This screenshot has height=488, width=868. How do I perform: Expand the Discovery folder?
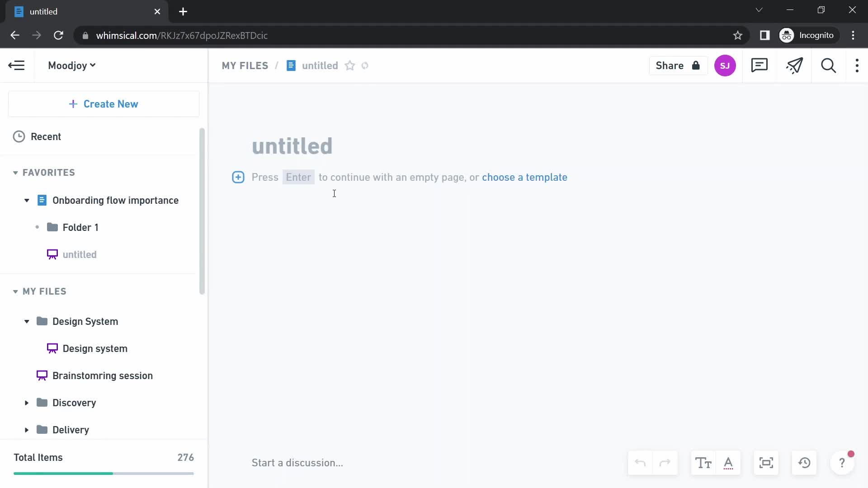pos(27,403)
